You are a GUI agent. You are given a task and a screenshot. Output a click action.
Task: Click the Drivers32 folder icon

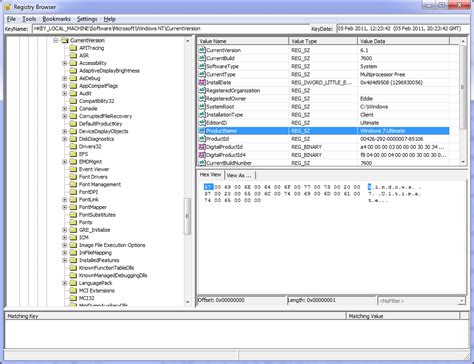(73, 147)
